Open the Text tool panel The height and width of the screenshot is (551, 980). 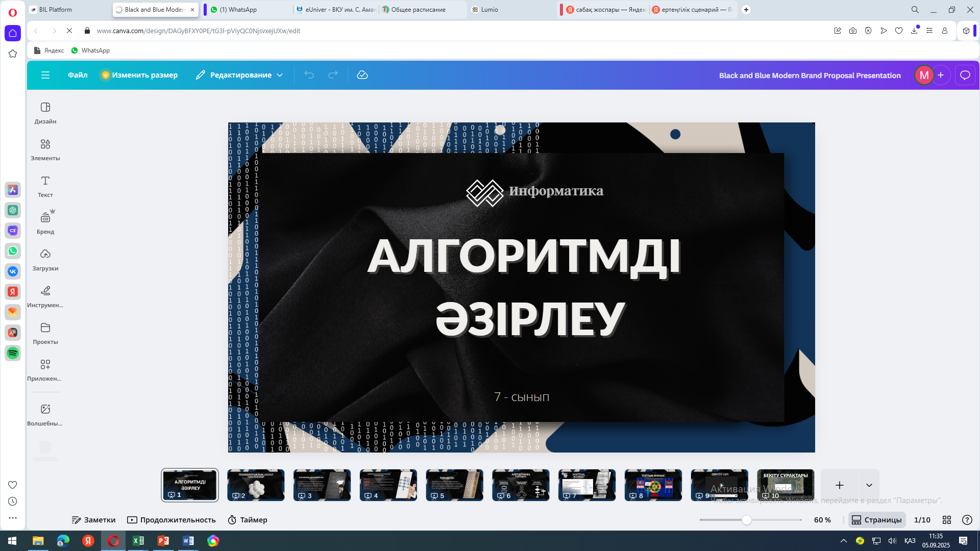[x=45, y=186]
